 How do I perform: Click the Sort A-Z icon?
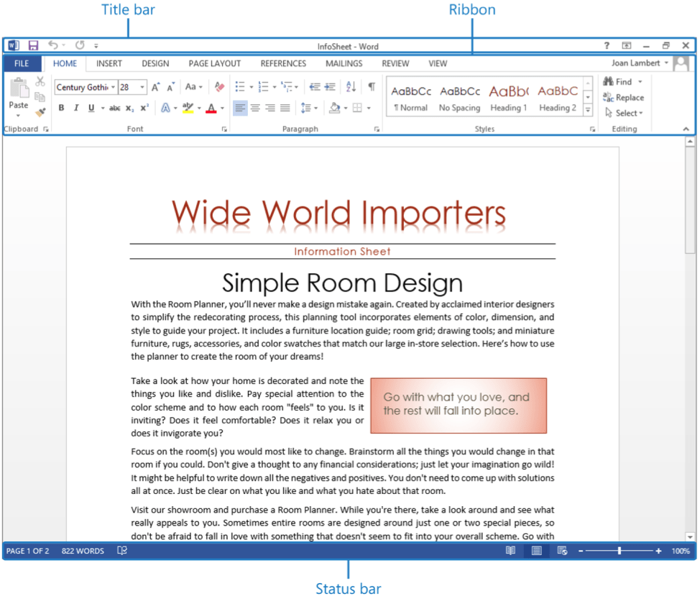pyautogui.click(x=351, y=87)
